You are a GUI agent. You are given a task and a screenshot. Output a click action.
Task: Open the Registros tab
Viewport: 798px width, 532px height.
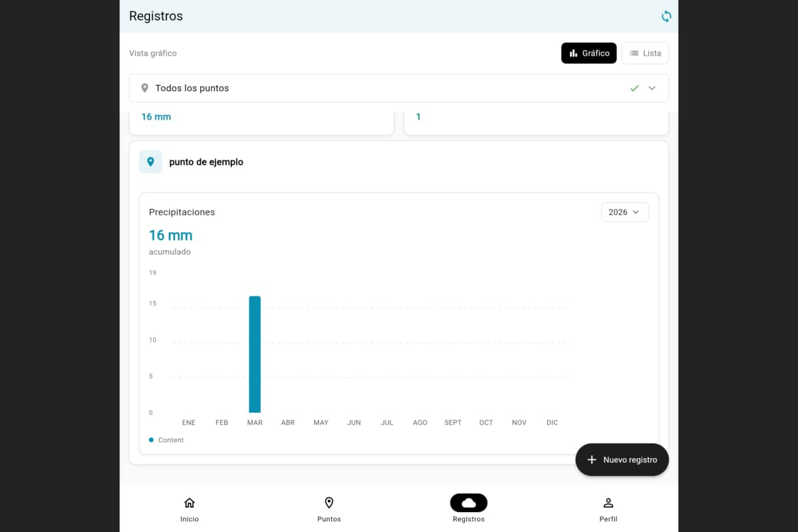(469, 509)
